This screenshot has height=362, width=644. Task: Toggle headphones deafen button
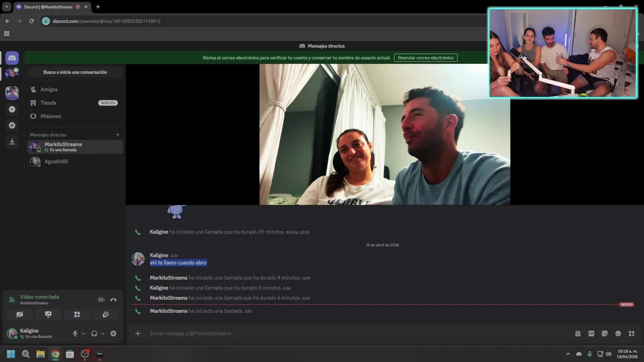point(94,333)
